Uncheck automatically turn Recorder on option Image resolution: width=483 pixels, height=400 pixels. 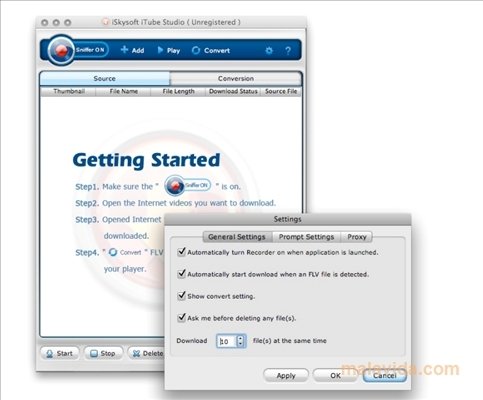click(181, 252)
